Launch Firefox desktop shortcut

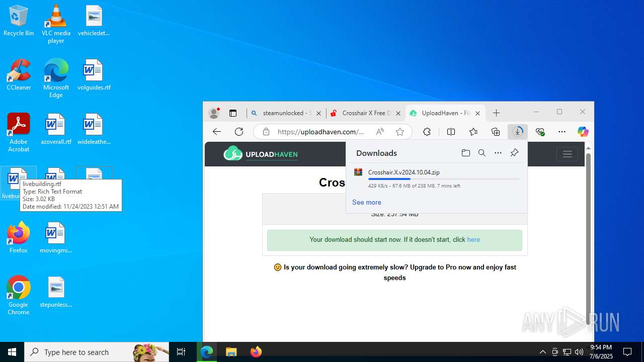click(x=19, y=237)
